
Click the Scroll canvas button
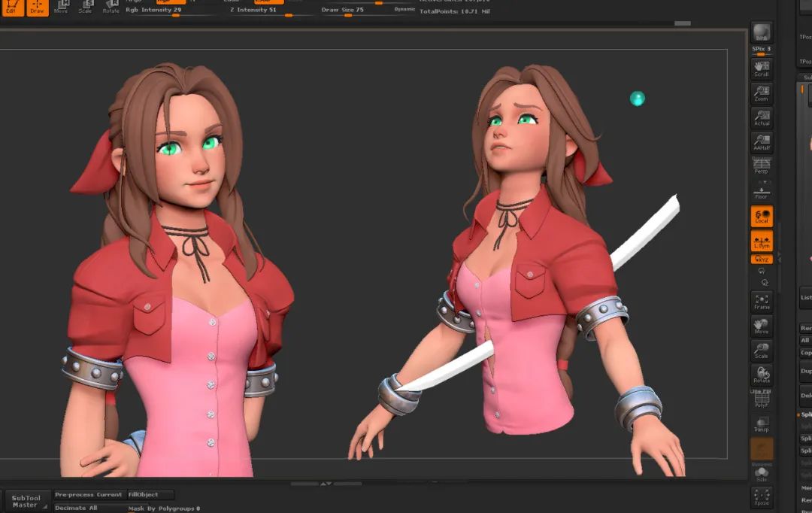pos(761,69)
